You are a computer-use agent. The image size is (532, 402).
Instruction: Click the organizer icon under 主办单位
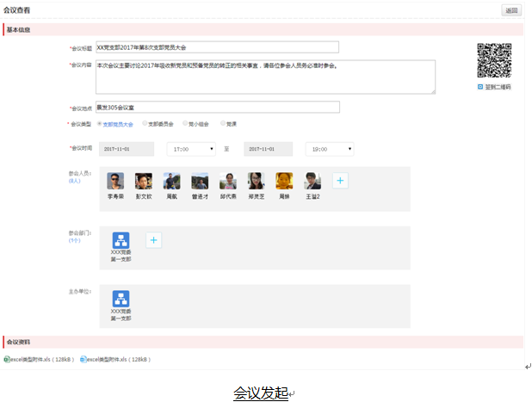pyautogui.click(x=121, y=299)
